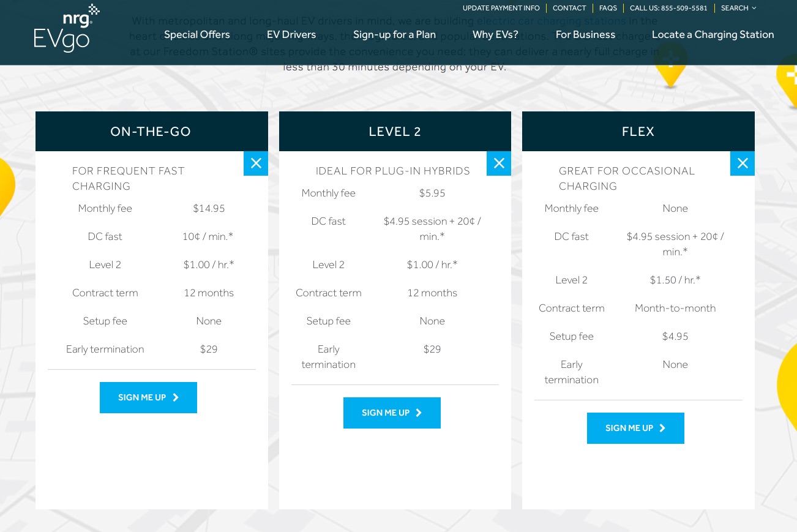Viewport: 797px width, 532px height.
Task: Open the For Business menu
Action: (x=585, y=35)
